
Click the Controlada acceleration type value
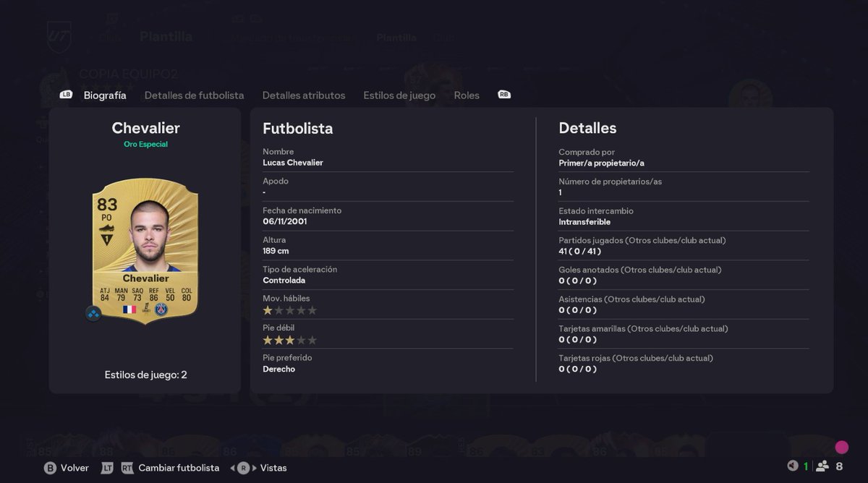click(x=284, y=281)
